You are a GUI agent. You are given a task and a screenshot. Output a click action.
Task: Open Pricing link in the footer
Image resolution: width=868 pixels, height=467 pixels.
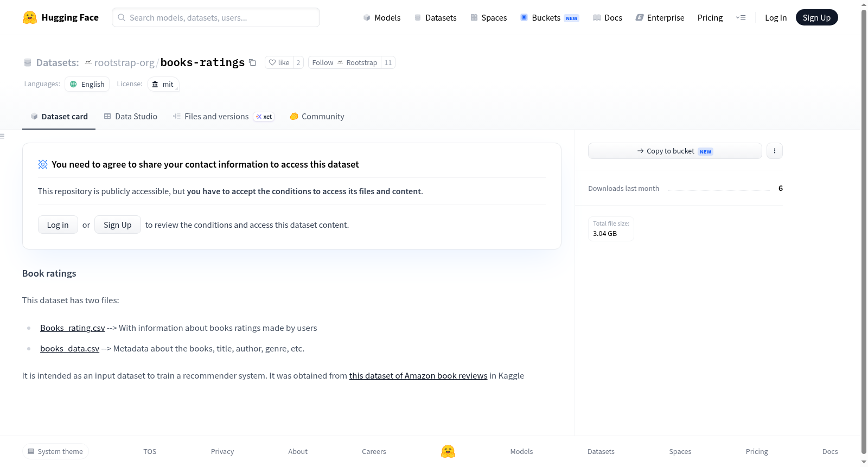(757, 451)
